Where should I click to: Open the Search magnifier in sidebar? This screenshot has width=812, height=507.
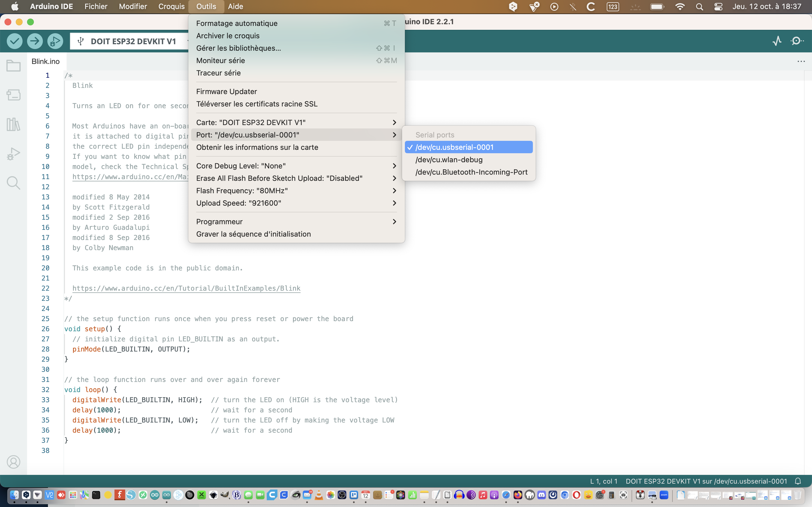(14, 183)
